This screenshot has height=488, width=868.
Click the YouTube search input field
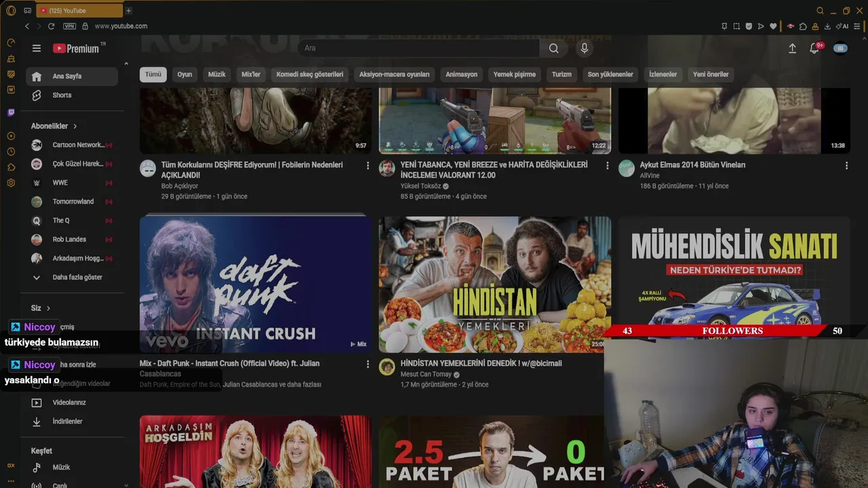(x=418, y=48)
